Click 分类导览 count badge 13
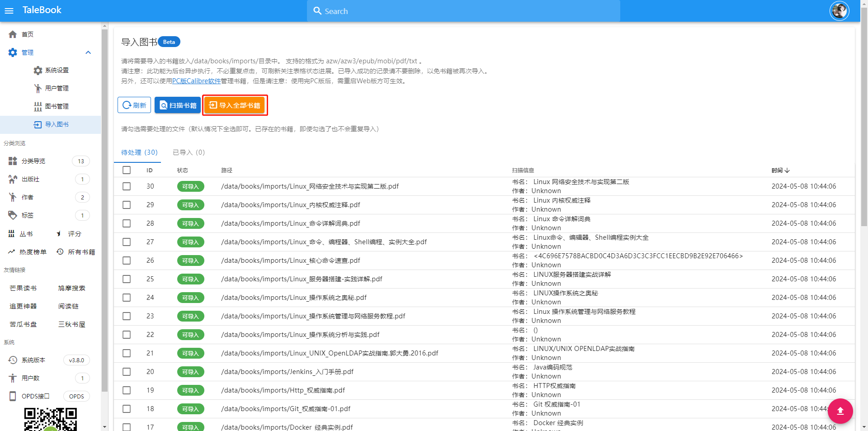Viewport: 868px width, 431px height. pos(81,161)
